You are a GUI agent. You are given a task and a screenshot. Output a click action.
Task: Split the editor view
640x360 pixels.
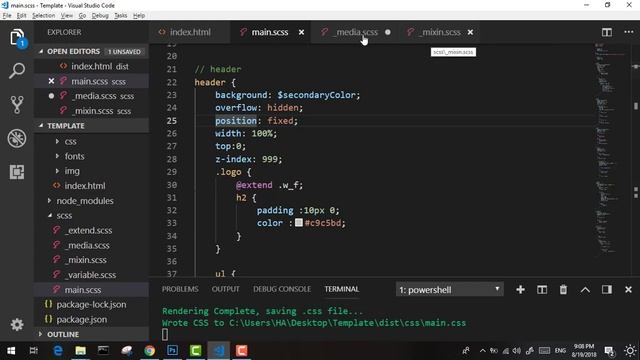pos(607,32)
